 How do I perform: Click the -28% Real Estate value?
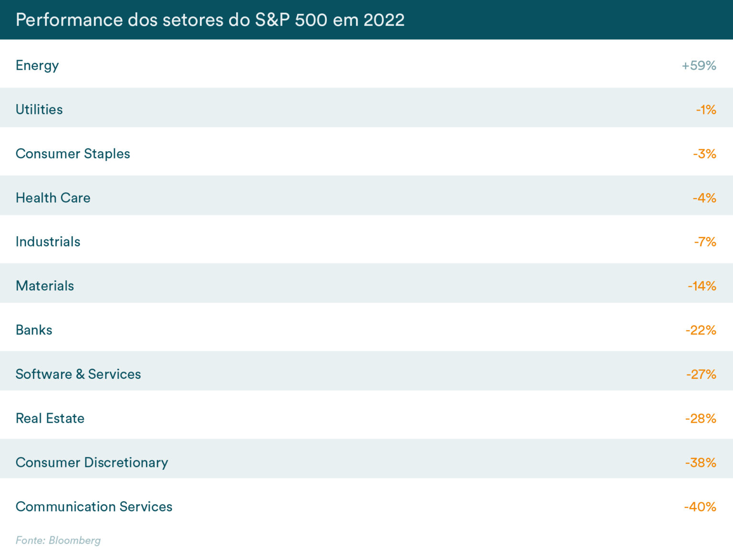701,418
